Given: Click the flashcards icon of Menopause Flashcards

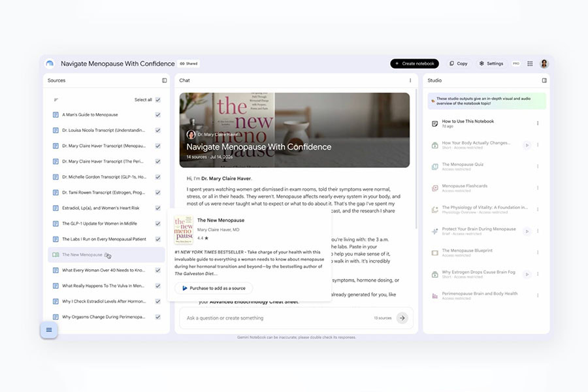Looking at the screenshot, I should coord(434,188).
